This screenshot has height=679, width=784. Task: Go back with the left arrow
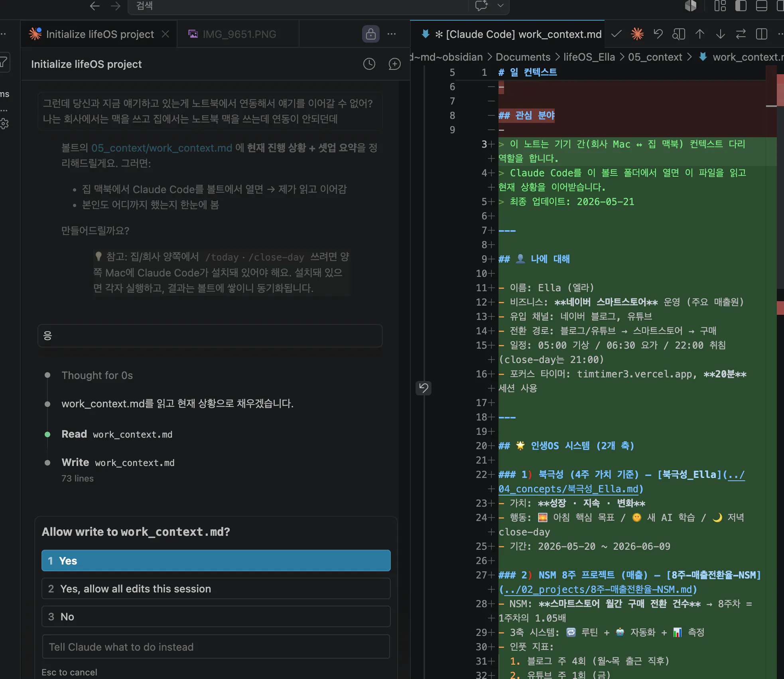pos(95,6)
